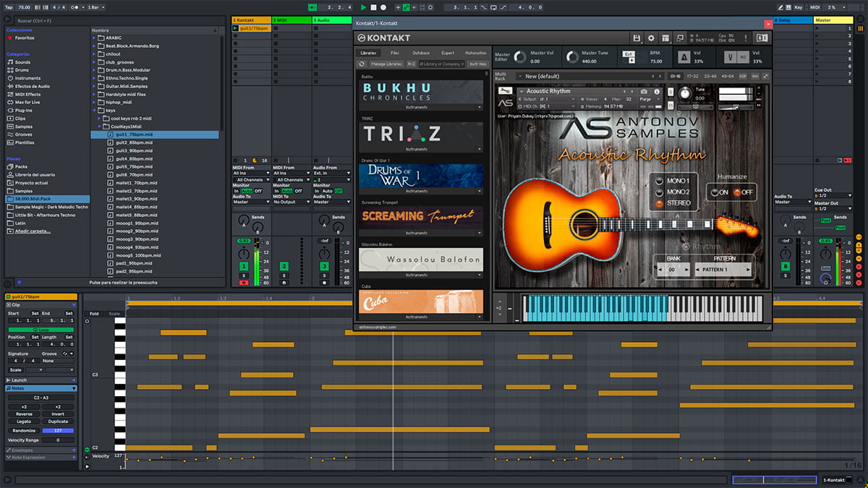The width and height of the screenshot is (868, 488).
Task: Start playback with the transport Play button
Action: coord(364,7)
